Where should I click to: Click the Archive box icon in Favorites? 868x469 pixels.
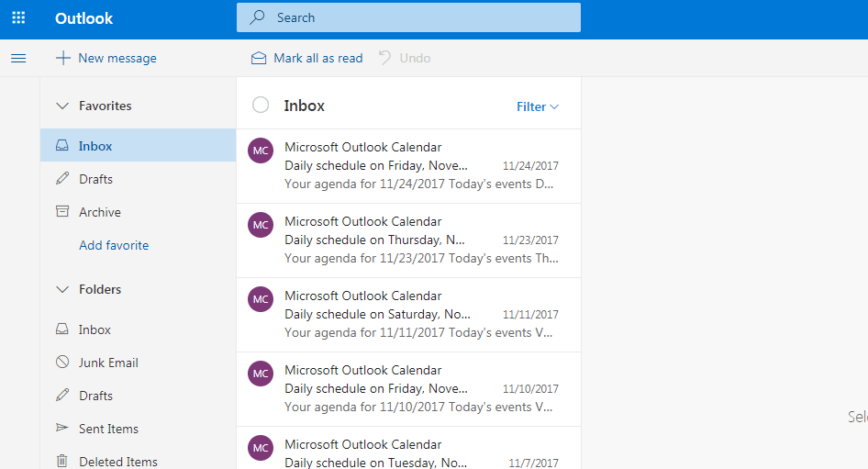pyautogui.click(x=62, y=212)
